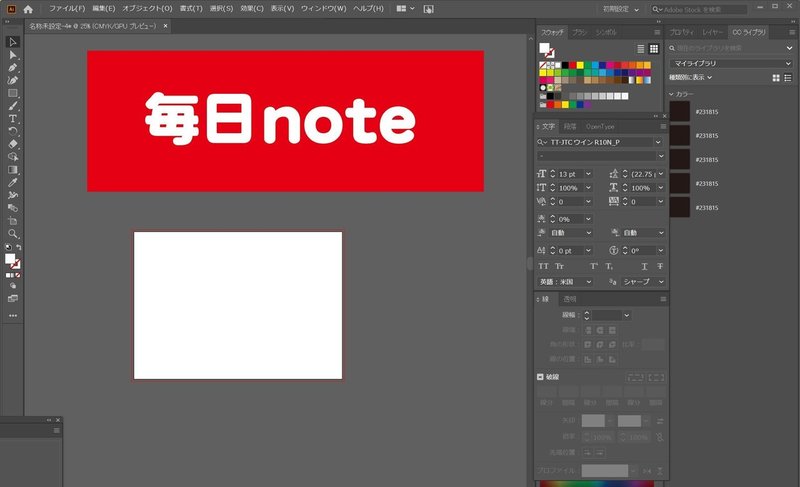The width and height of the screenshot is (800, 487).
Task: Collapse the カラー section chevron
Action: click(671, 94)
